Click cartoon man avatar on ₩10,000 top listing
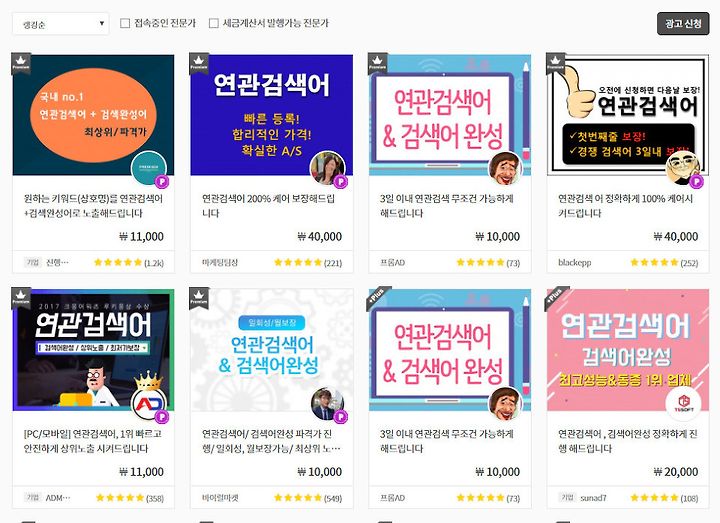The height and width of the screenshot is (523, 720). coord(505,169)
